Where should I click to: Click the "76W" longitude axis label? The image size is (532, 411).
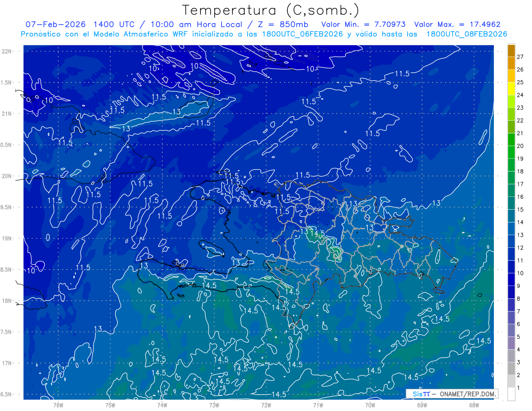(x=58, y=405)
